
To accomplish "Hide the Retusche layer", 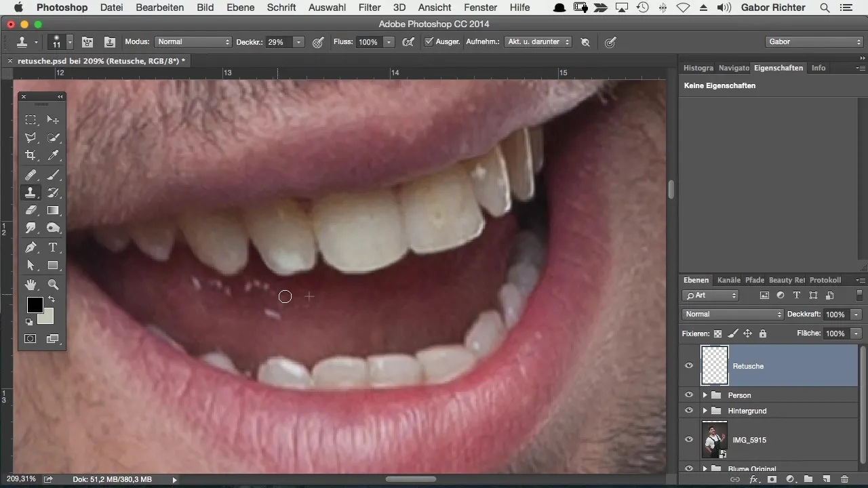I will pos(689,366).
